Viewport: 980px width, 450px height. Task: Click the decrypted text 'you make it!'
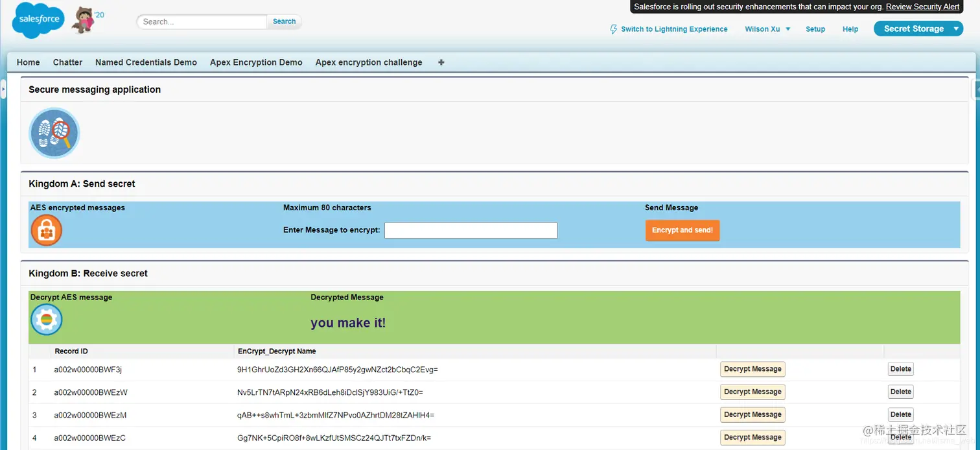[x=348, y=322]
